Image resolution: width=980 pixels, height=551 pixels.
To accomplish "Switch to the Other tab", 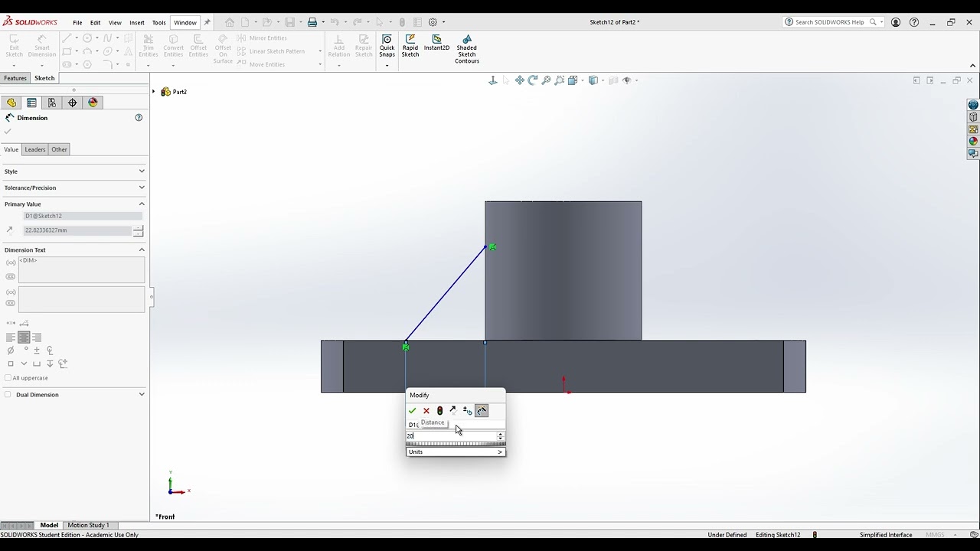I will (x=60, y=149).
